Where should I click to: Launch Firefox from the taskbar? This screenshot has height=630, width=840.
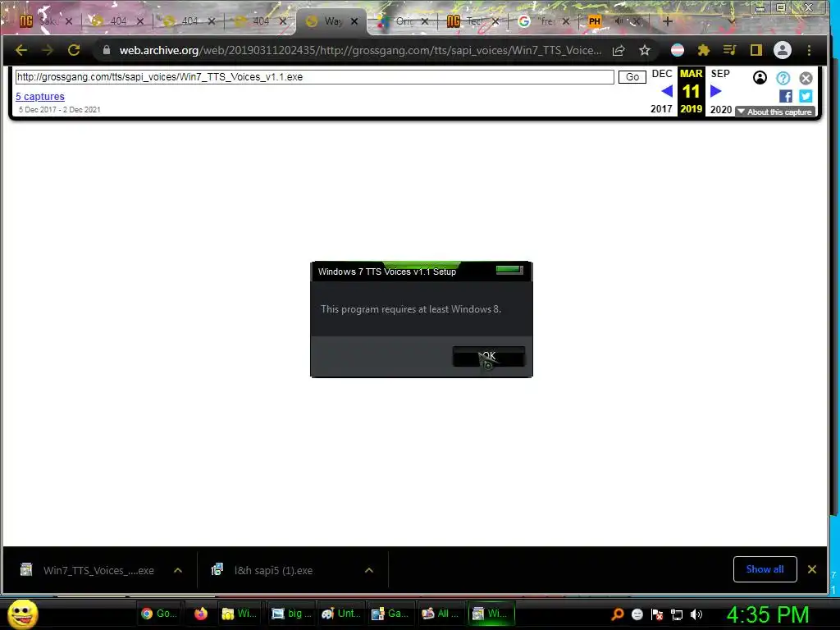(201, 614)
